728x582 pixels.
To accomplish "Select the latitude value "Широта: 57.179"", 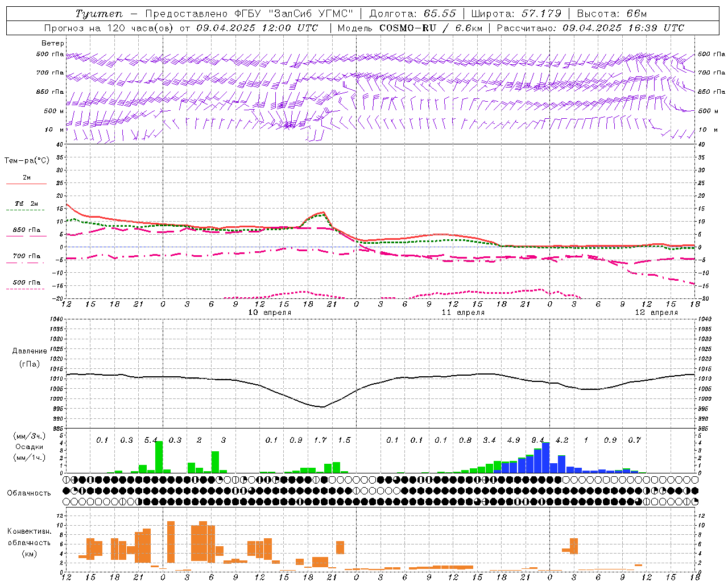I will point(516,14).
